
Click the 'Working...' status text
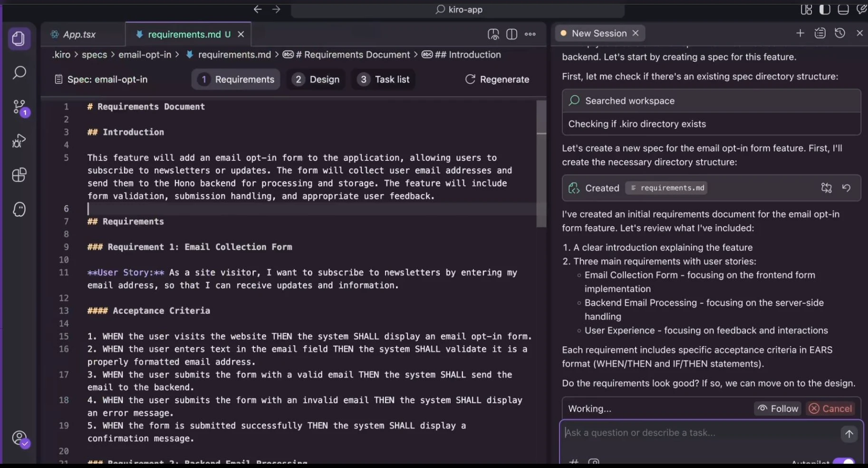click(x=590, y=409)
